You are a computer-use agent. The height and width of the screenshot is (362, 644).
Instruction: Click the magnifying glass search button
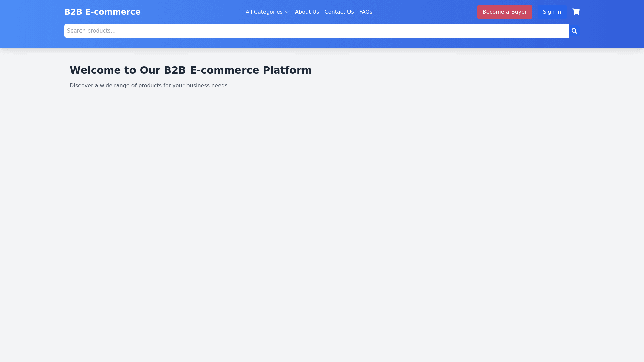click(x=574, y=31)
